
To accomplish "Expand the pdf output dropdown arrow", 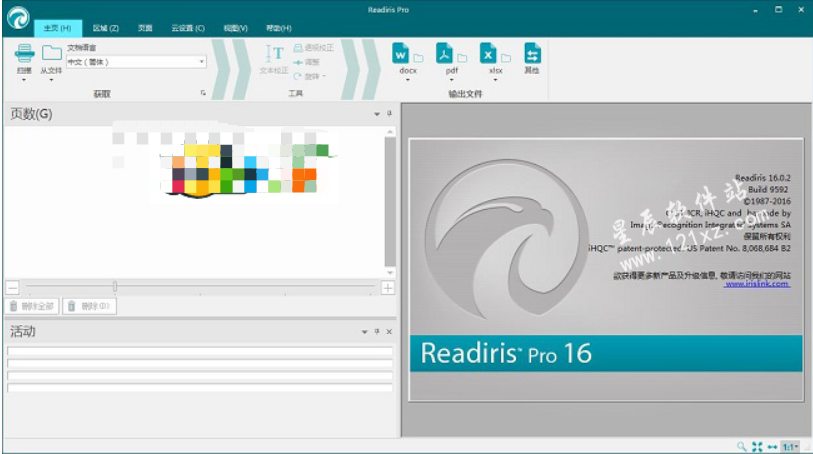I will point(452,80).
